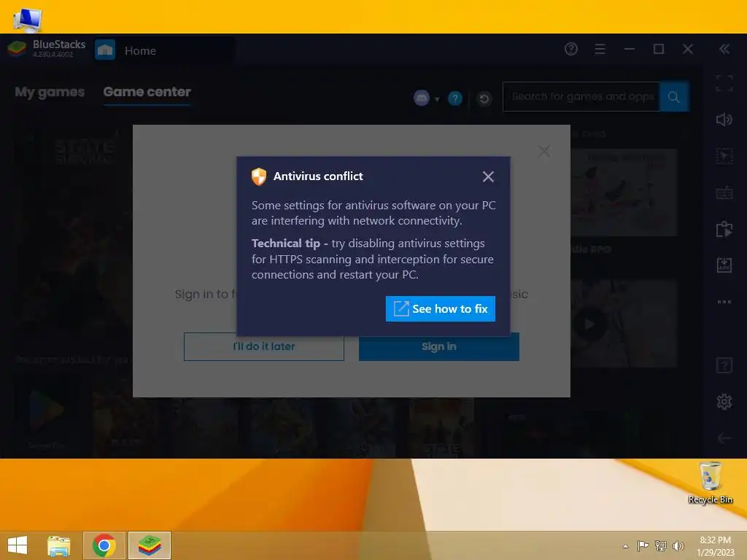
Task: Click the network tray icon
Action: click(x=661, y=545)
